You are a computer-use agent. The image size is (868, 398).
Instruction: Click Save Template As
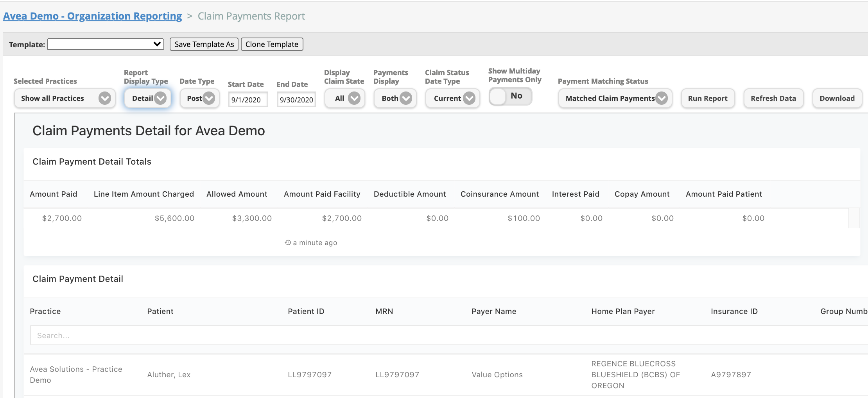tap(204, 44)
